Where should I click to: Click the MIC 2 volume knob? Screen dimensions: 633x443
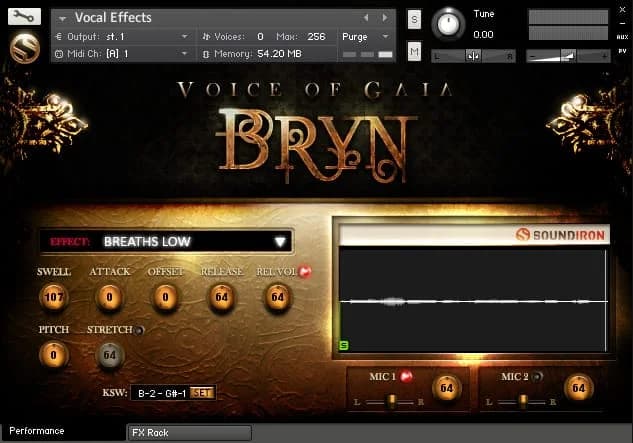click(579, 388)
